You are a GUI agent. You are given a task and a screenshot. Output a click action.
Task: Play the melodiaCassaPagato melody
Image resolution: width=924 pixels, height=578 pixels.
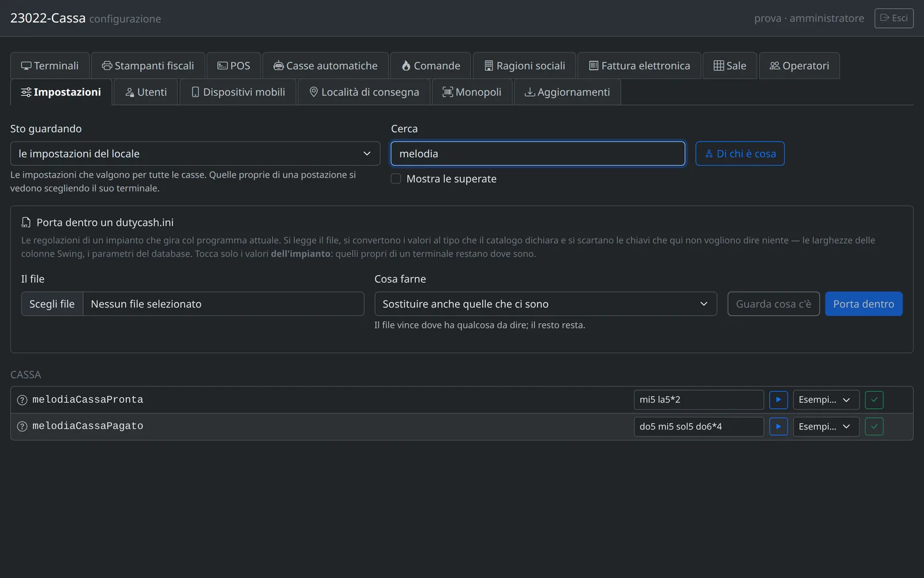(778, 427)
